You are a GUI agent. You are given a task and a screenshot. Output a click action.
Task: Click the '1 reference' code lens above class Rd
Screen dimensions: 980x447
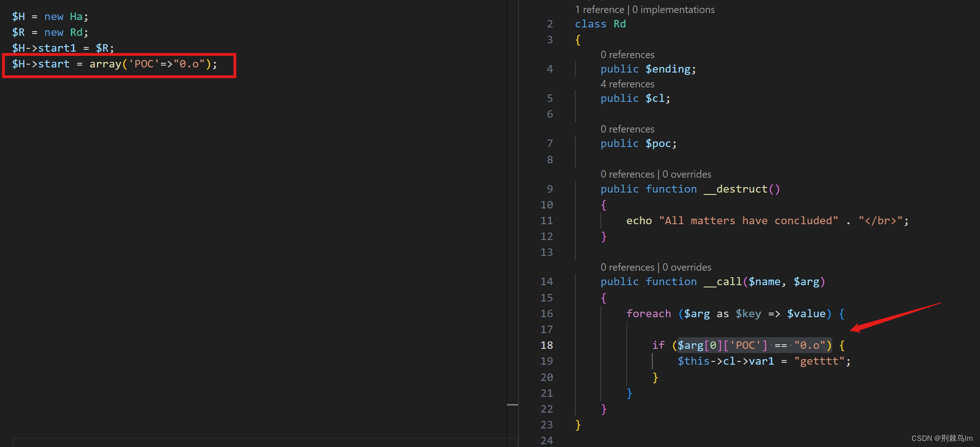click(599, 9)
